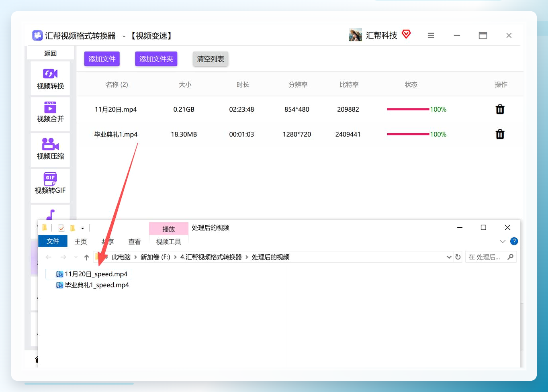Click the 4.汇帮视频格式转换器 breadcrumb
The height and width of the screenshot is (392, 548).
click(211, 257)
